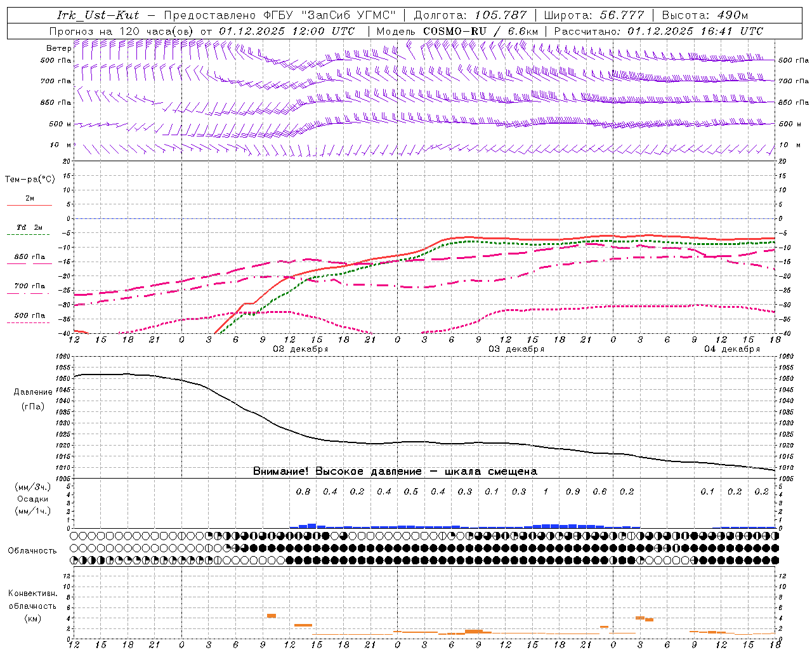
Task: Click the Облачность label
Action: pos(32,550)
